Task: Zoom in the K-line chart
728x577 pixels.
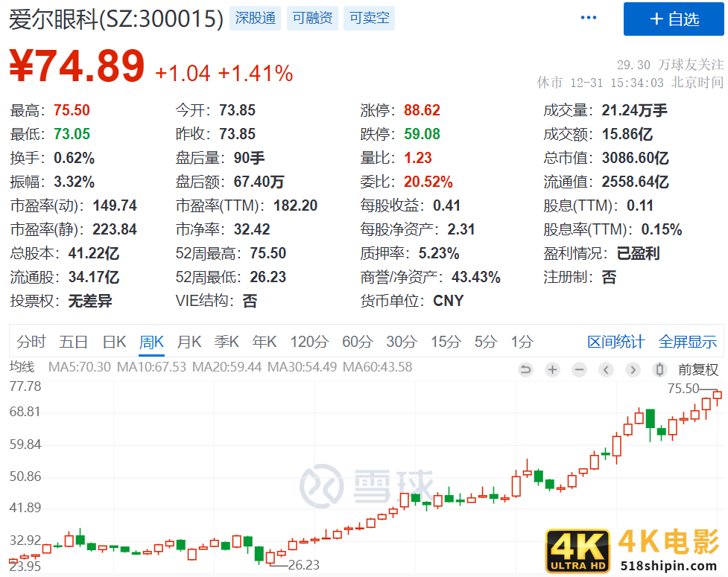Action: coord(552,370)
